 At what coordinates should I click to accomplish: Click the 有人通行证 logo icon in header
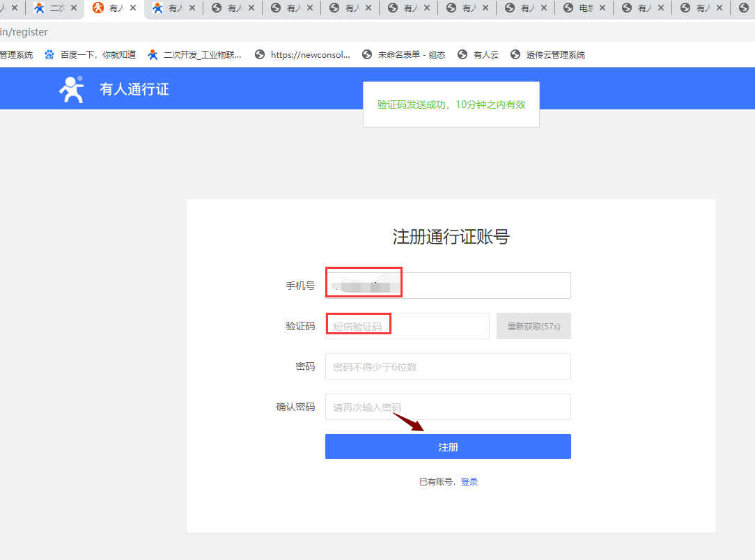click(x=70, y=89)
